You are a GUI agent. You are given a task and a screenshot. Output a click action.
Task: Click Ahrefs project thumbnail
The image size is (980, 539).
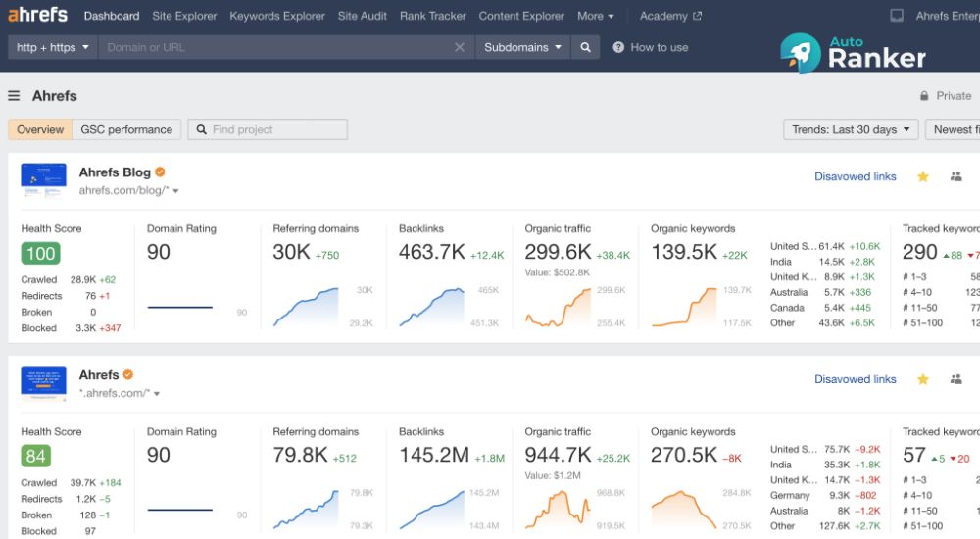[43, 383]
